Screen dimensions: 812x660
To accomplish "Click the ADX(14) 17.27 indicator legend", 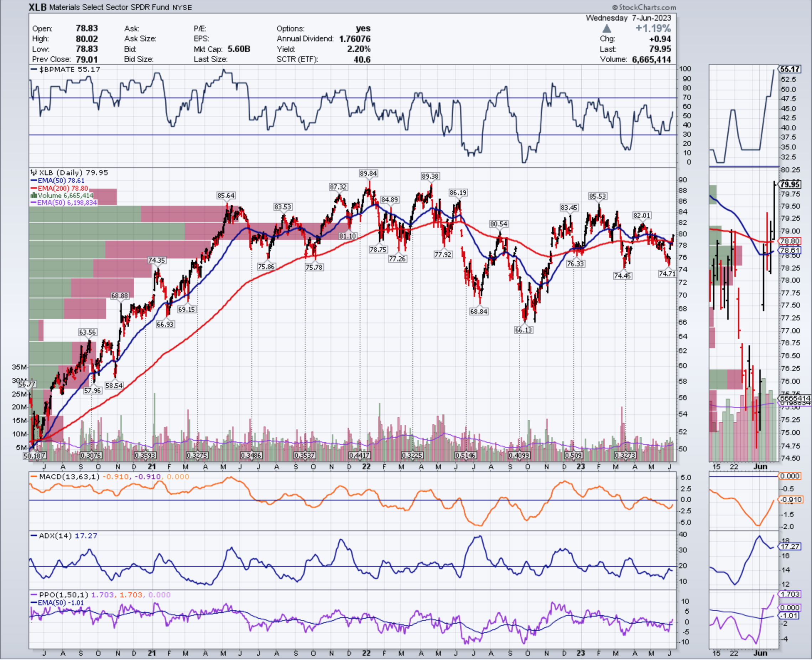I will pos(64,535).
